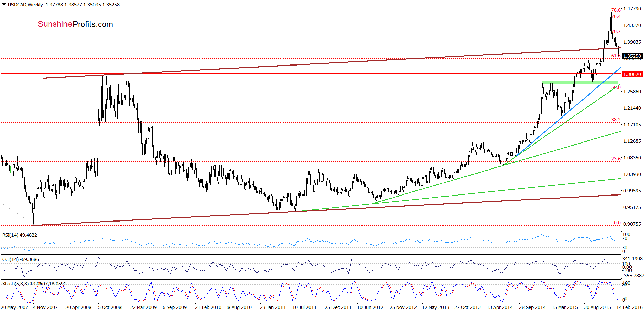The width and height of the screenshot is (644, 312).
Task: Click the 20 Apr 2008 date label
Action: tap(78, 307)
